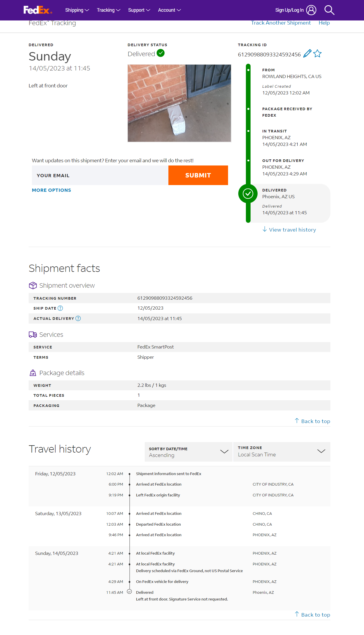The height and width of the screenshot is (635, 364).
Task: Open the Shipping menu
Action: click(x=77, y=10)
